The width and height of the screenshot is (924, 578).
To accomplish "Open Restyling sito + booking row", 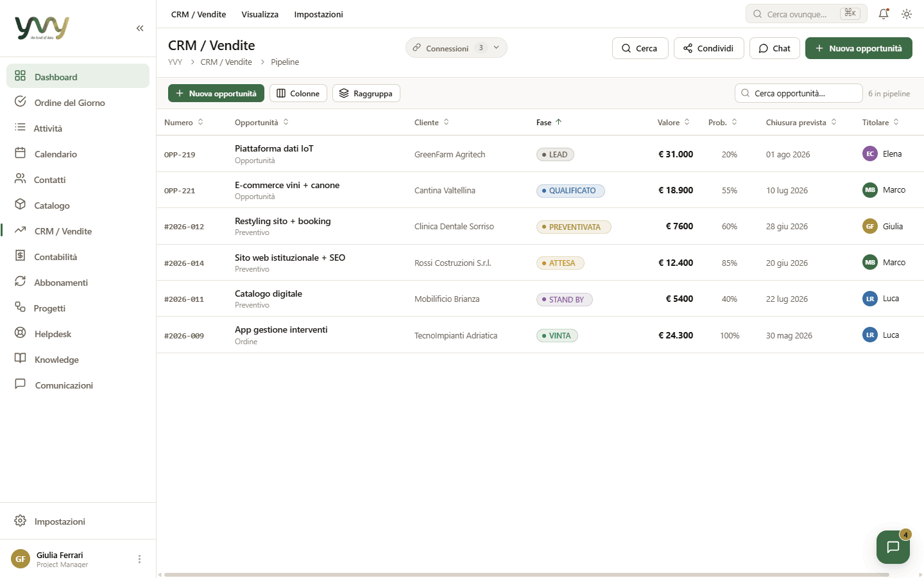I will (x=540, y=226).
